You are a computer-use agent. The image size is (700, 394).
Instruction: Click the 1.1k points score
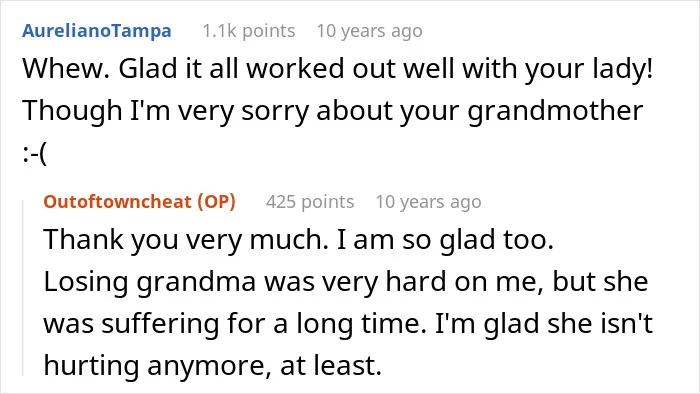[249, 31]
